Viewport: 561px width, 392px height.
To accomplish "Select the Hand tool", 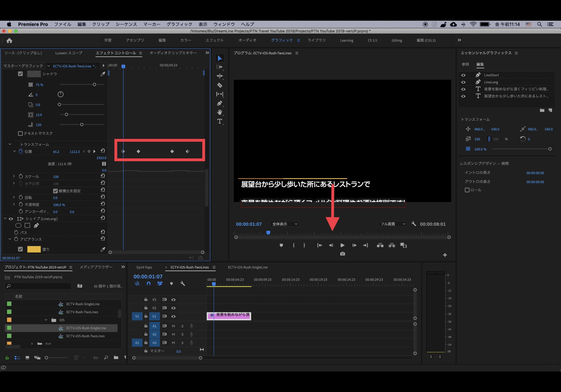I will [220, 112].
